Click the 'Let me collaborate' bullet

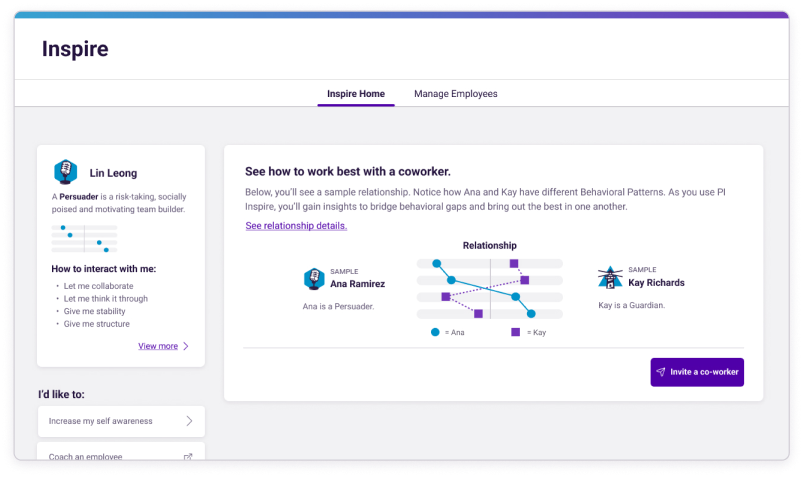click(98, 286)
